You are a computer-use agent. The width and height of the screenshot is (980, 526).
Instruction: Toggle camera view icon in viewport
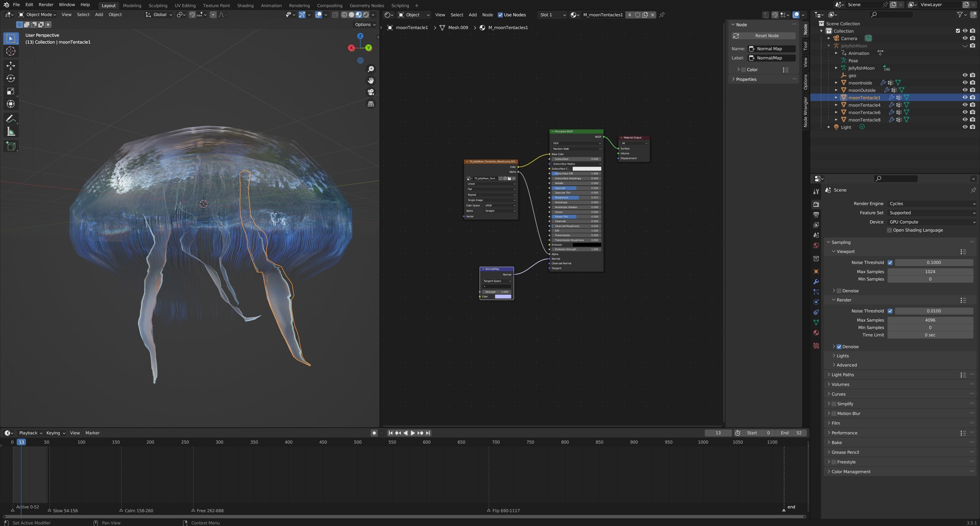[371, 92]
